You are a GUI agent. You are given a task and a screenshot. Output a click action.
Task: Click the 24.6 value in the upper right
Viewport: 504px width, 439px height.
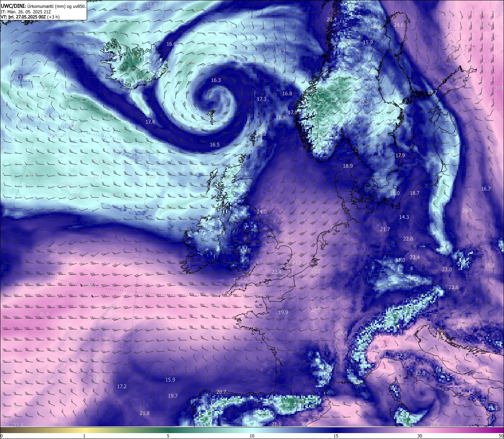coord(398,25)
